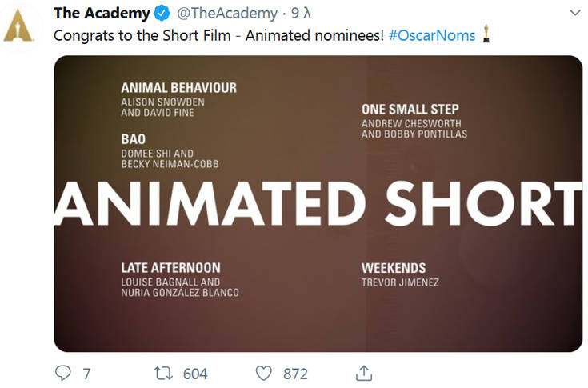Click The Academy profile avatar logo
This screenshot has height=388, width=588.
tap(18, 26)
